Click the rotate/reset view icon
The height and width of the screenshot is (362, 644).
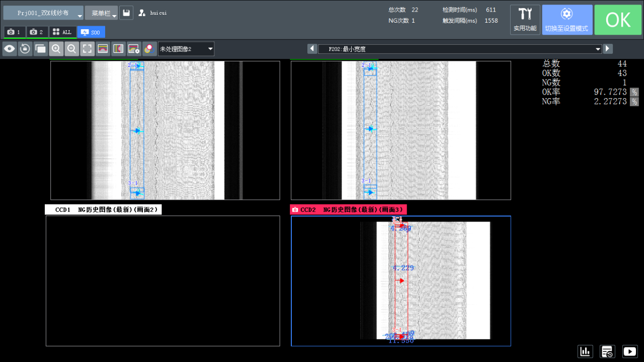point(25,49)
